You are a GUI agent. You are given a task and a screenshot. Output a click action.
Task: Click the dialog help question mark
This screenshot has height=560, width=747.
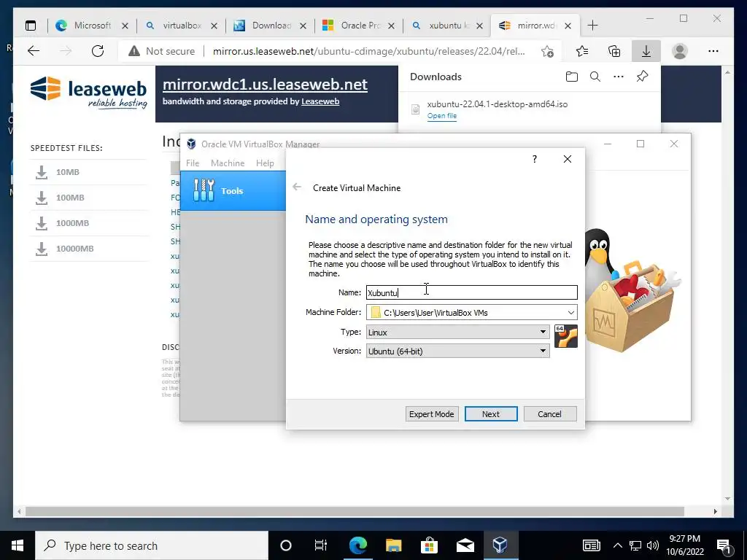[535, 159]
